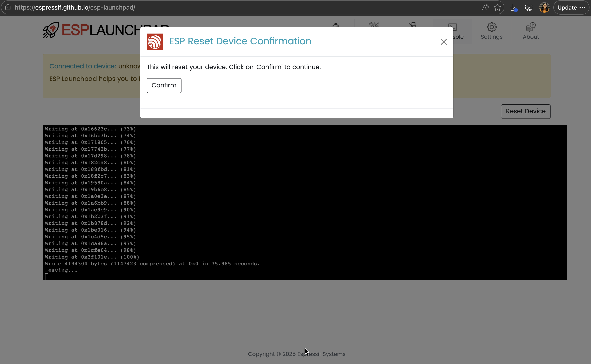Viewport: 591px width, 364px height.
Task: Focus the browser address bar URL
Action: coord(75,7)
